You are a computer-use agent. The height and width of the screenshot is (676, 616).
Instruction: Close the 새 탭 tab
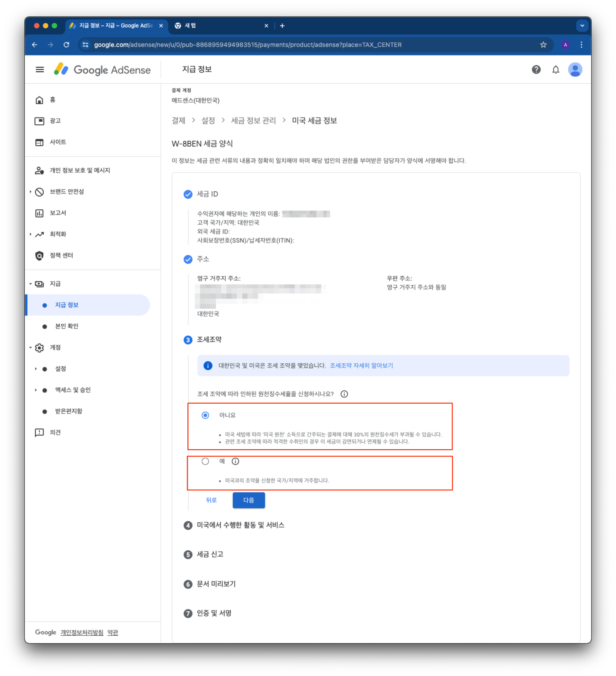pyautogui.click(x=266, y=26)
